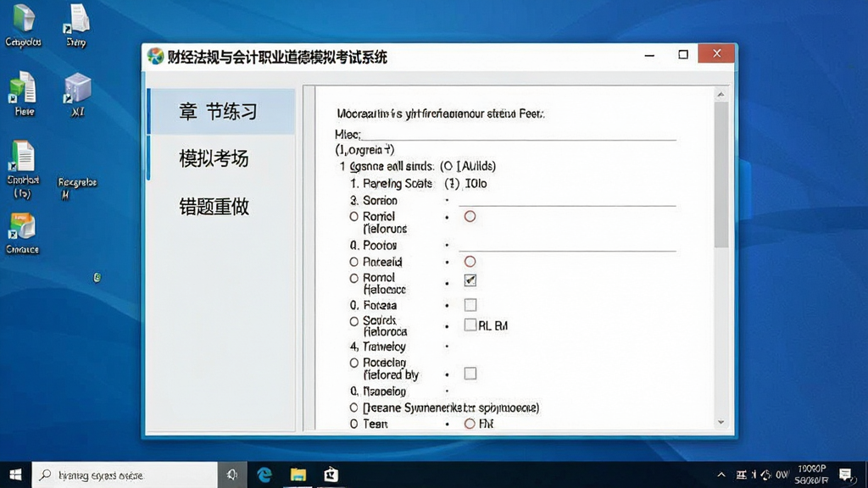Click the network tray icon
The height and width of the screenshot is (488, 868).
click(x=766, y=474)
